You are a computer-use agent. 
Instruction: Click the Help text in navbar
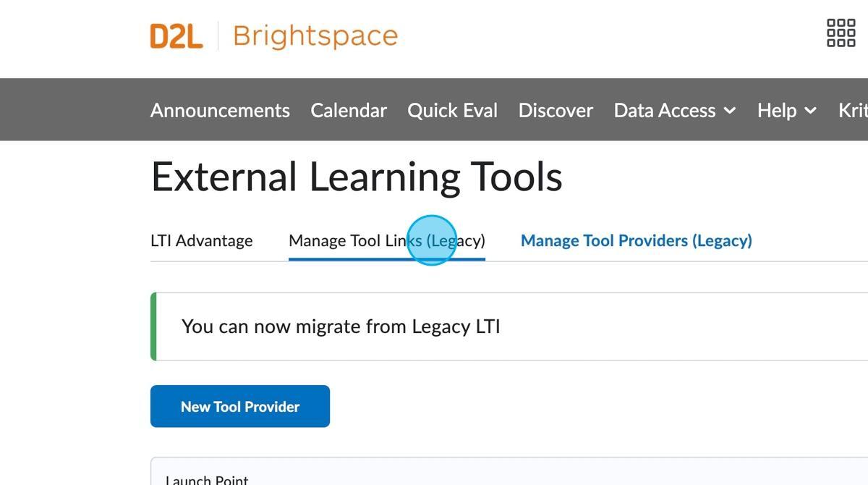click(776, 111)
